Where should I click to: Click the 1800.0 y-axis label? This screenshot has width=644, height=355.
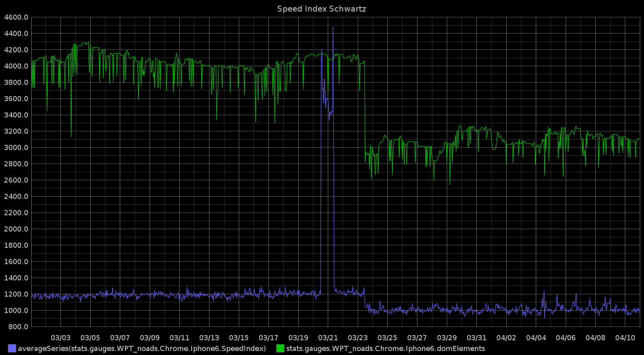[x=16, y=245]
